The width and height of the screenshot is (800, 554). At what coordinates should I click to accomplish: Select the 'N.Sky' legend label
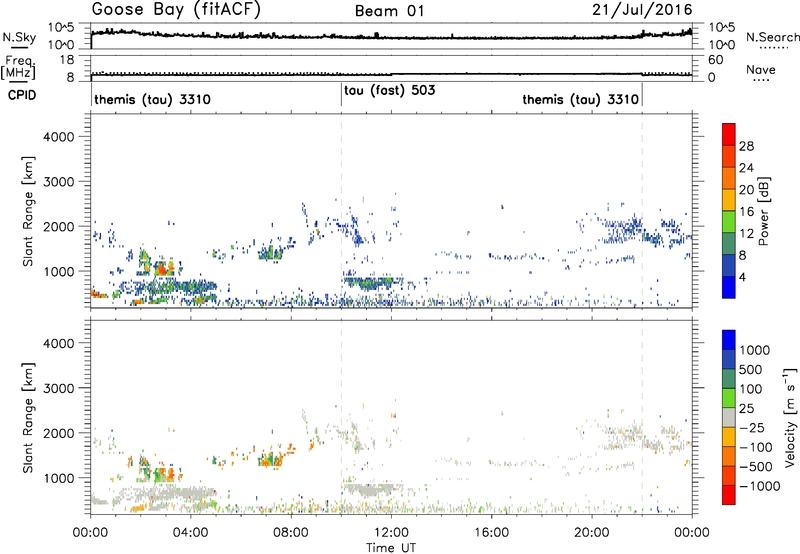(19, 37)
